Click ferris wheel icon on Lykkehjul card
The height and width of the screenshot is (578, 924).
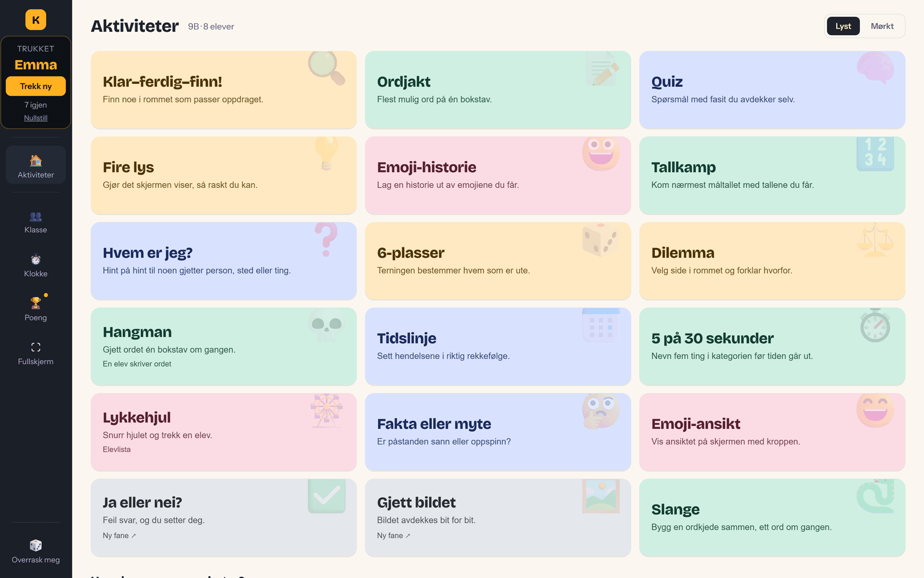click(x=327, y=410)
